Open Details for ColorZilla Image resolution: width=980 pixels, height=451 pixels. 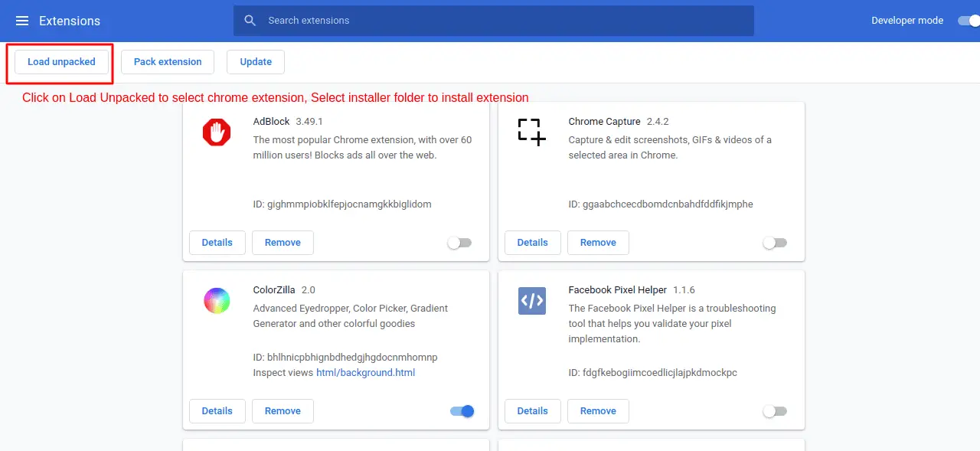[x=217, y=411]
